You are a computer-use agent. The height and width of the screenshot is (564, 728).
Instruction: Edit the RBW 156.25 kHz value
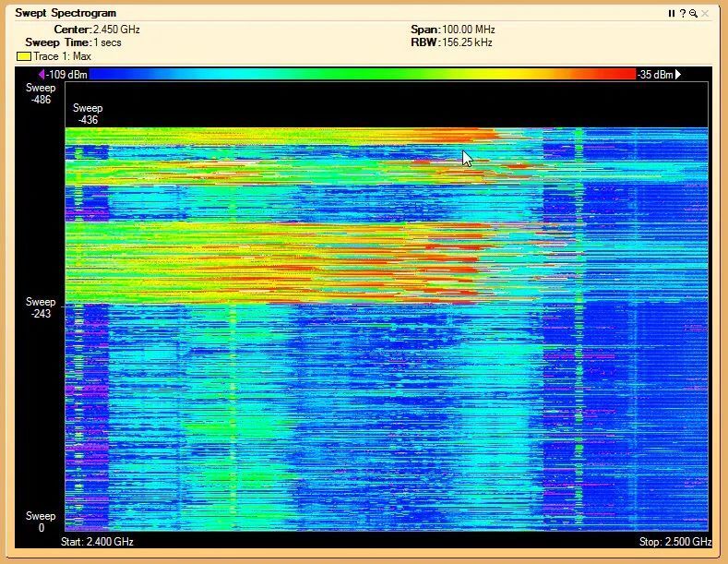[467, 42]
